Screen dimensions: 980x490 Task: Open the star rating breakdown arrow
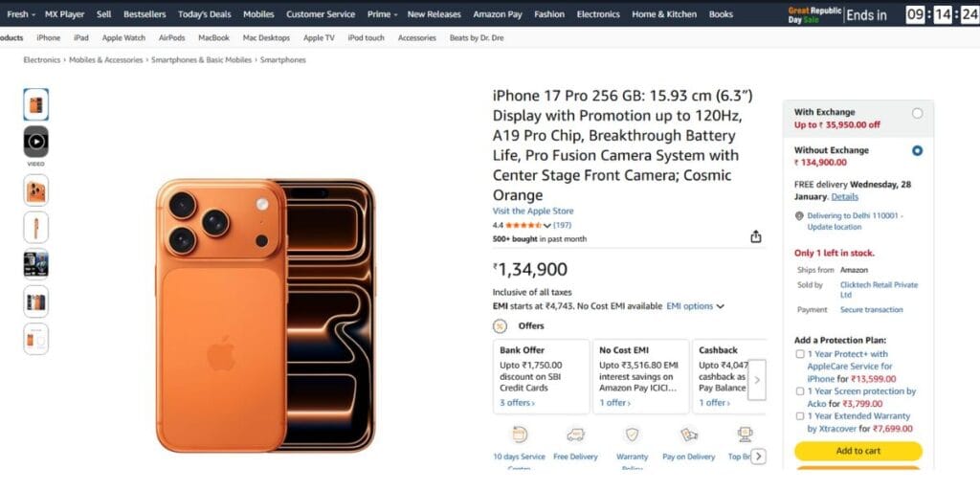coord(547,226)
